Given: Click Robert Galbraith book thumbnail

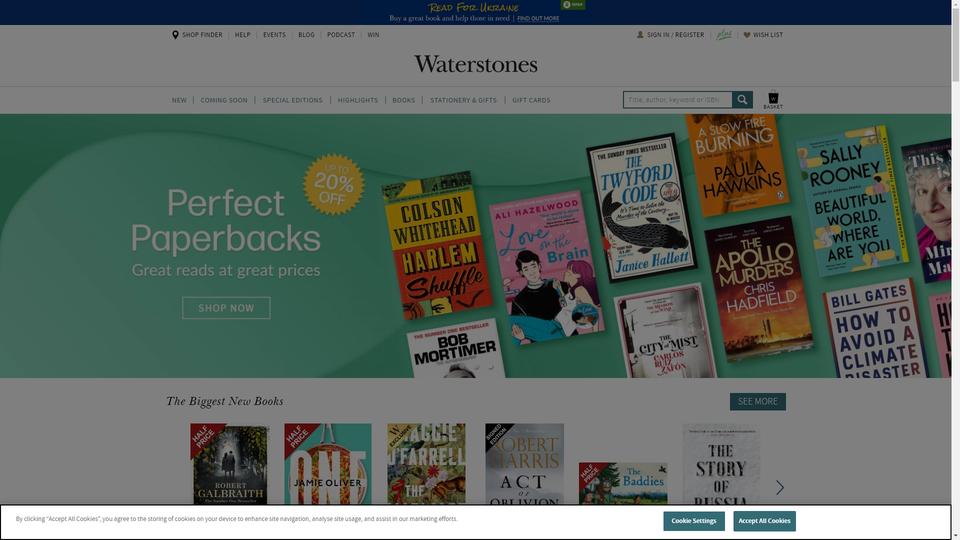Looking at the screenshot, I should point(230,464).
